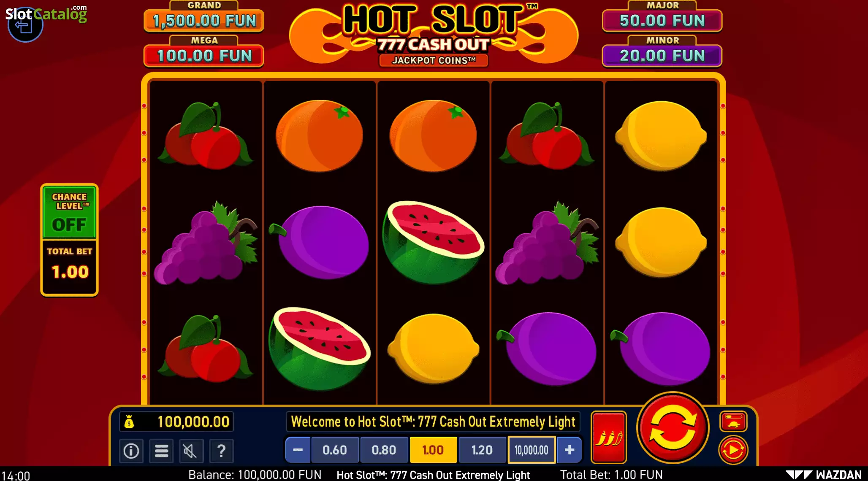Open the hamburger menu

tap(161, 451)
